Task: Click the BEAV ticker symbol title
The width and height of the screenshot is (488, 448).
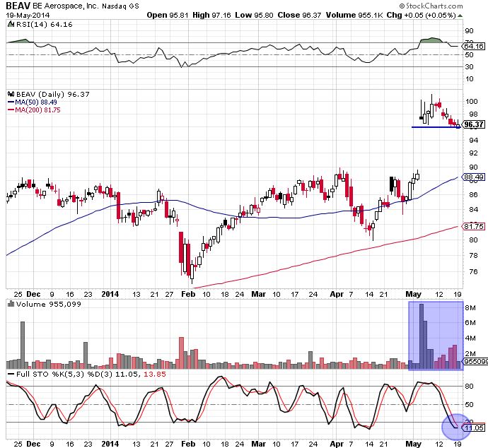Action: coord(18,6)
